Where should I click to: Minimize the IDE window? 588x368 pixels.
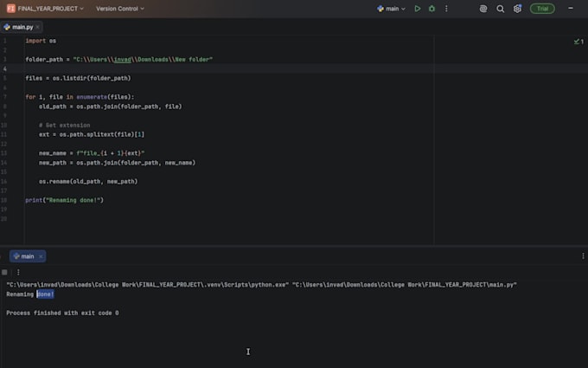coord(571,9)
